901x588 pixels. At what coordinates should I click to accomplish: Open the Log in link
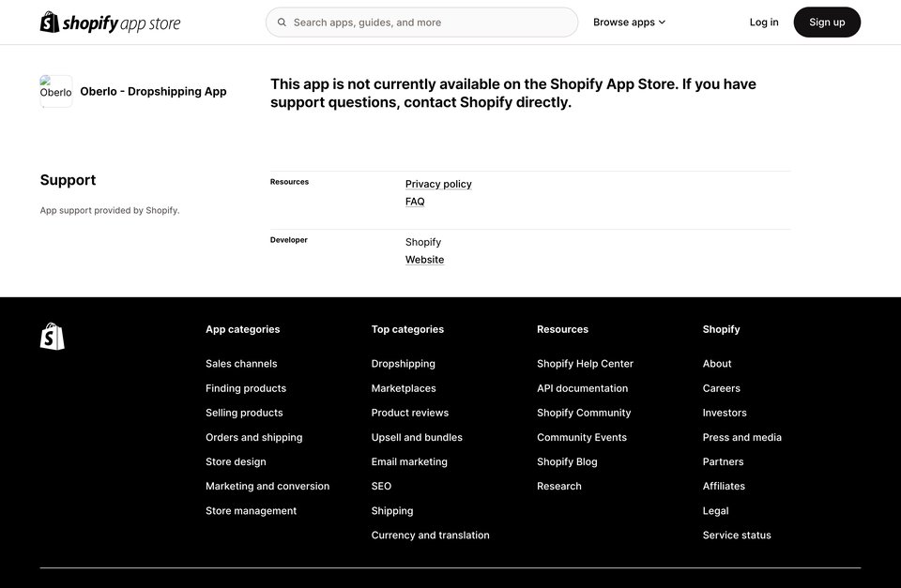tap(764, 23)
